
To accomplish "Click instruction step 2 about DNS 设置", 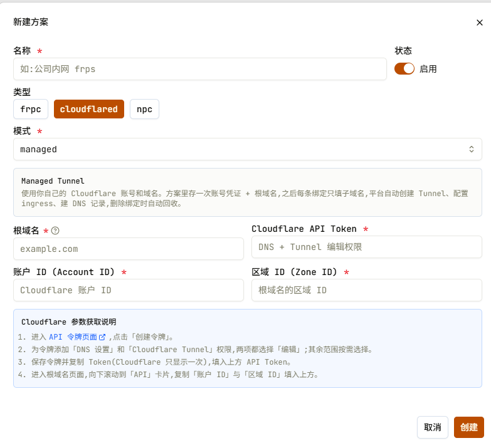I will click(x=196, y=350).
